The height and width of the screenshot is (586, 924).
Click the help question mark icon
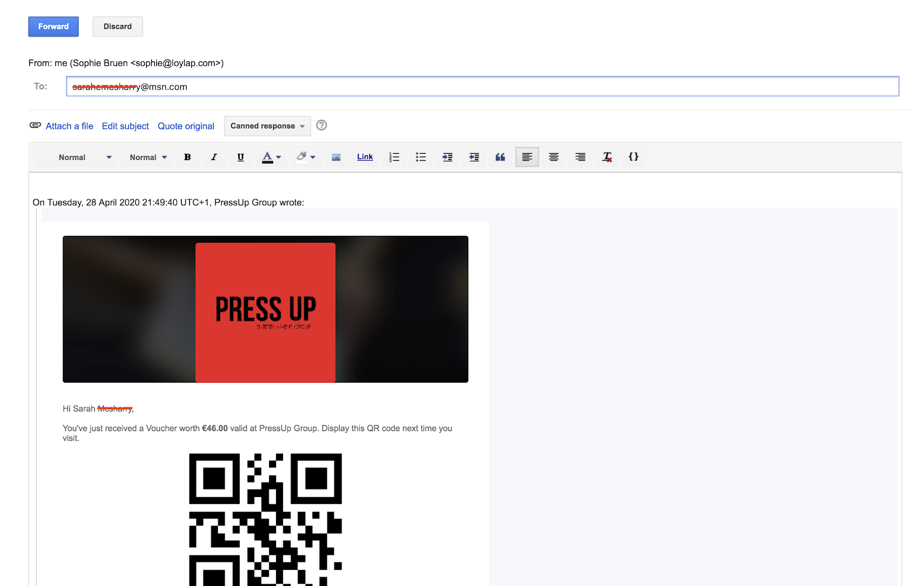pyautogui.click(x=322, y=125)
